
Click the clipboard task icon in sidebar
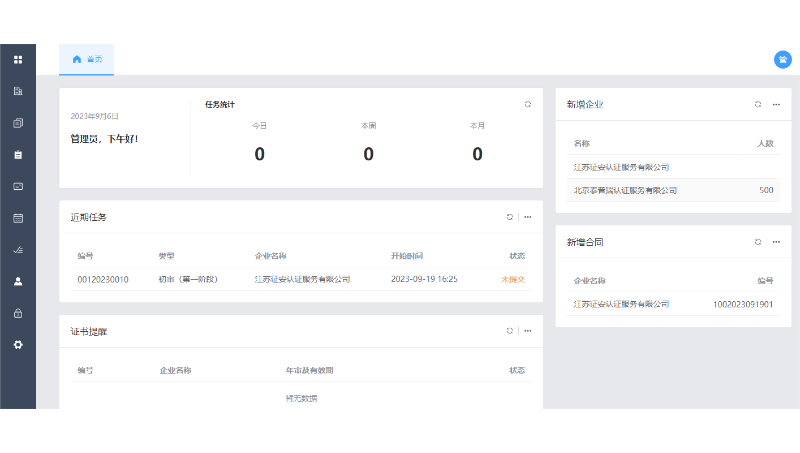tap(18, 155)
